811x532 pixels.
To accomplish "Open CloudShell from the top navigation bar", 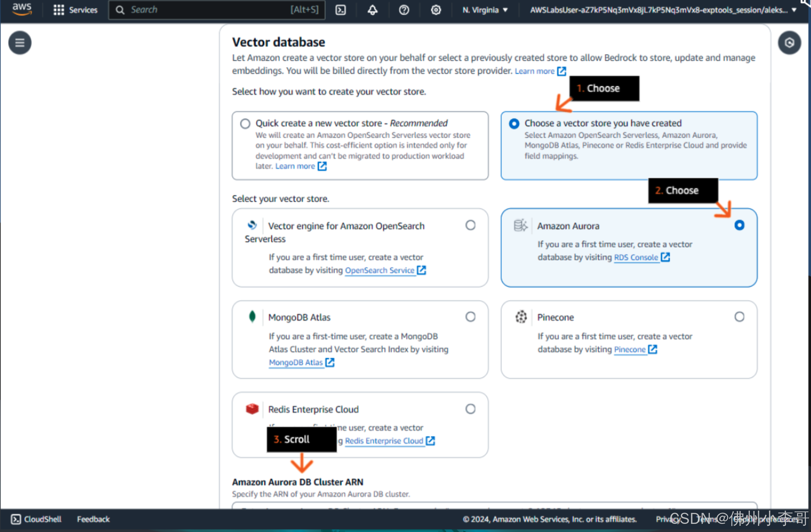I will pos(340,10).
